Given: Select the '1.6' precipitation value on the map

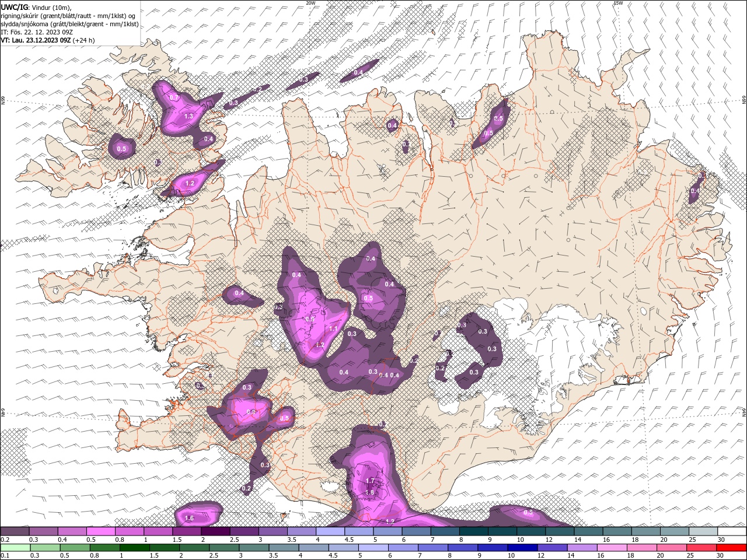Looking at the screenshot, I should click(189, 518).
